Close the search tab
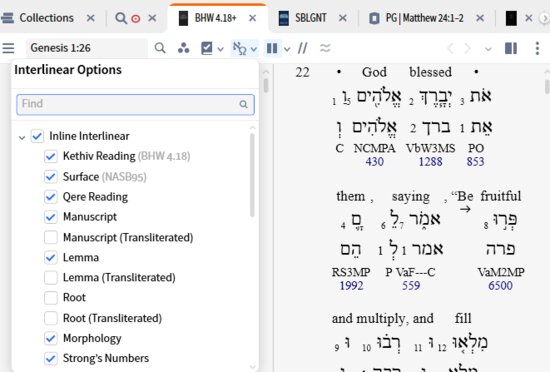 (x=152, y=18)
